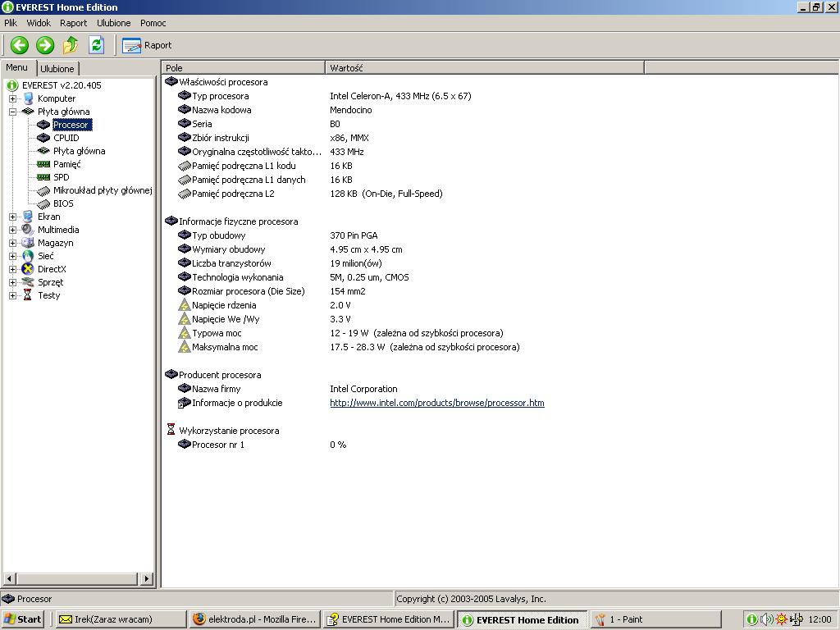Image resolution: width=840 pixels, height=630 pixels.
Task: Click the Sprzęt hardware icon
Action: click(28, 282)
